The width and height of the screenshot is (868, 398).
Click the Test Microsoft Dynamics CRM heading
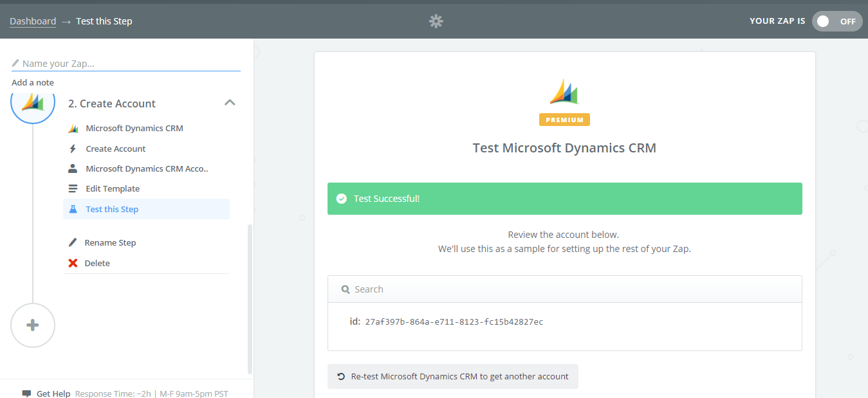[564, 148]
